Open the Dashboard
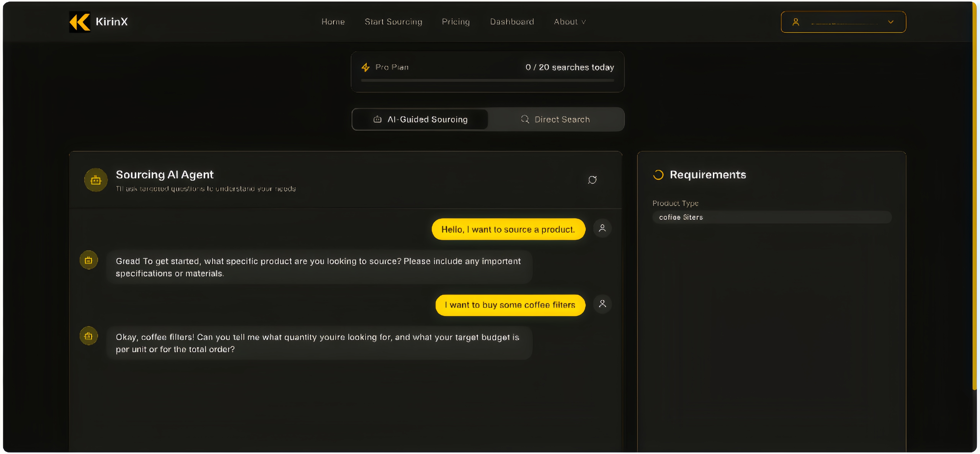This screenshot has width=980, height=454. pos(512,22)
